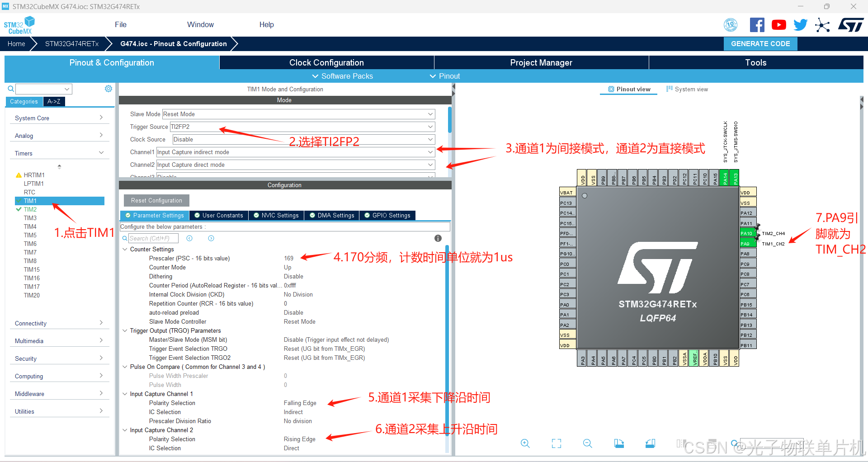Expand the System Core category
The width and height of the screenshot is (868, 462).
point(59,118)
